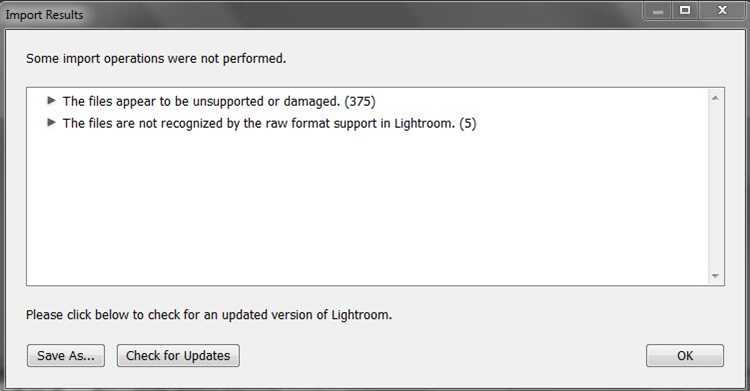
Task: Click the word Lightroom in the update message
Action: [361, 315]
